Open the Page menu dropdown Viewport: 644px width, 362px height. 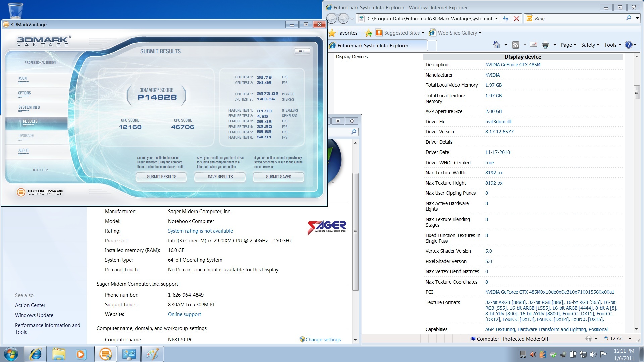tap(568, 45)
